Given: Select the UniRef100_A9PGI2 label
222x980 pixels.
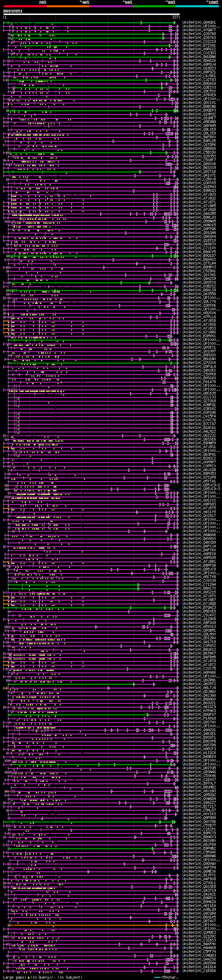Looking at the screenshot, I should tap(199, 49).
